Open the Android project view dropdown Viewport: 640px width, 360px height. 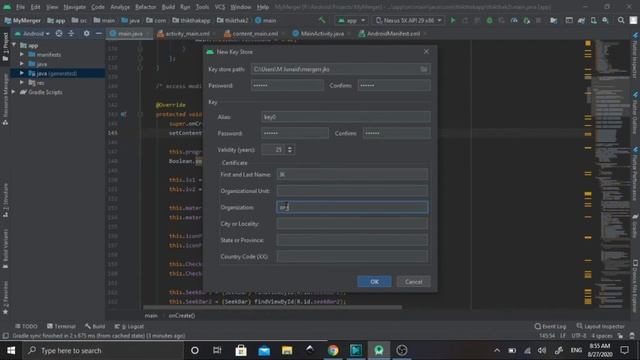click(x=32, y=33)
